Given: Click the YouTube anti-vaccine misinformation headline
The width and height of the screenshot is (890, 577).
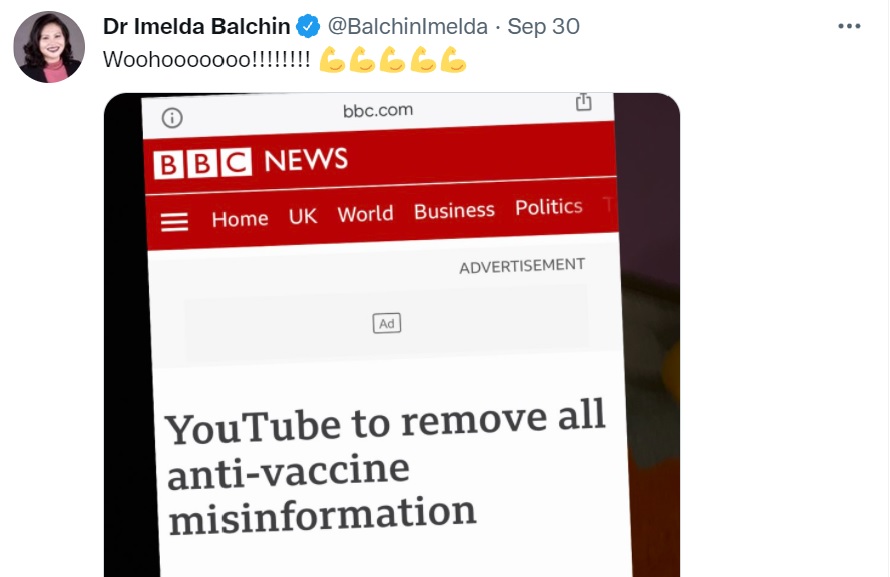Looking at the screenshot, I should click(x=385, y=467).
